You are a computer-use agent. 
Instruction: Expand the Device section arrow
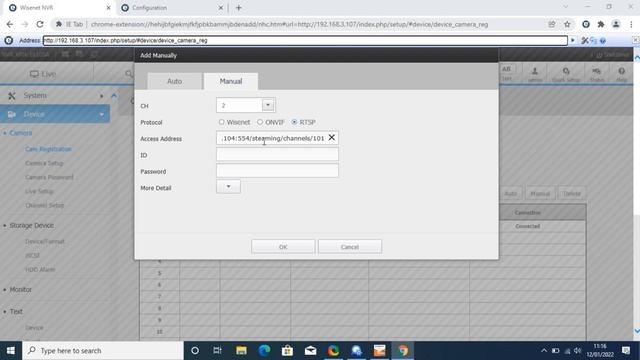(102, 115)
